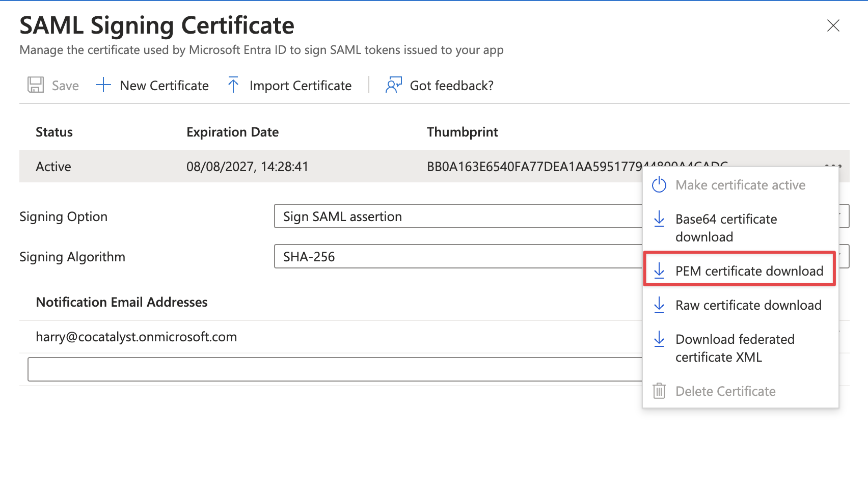Click the download arrow next to Base64 certificate
The height and width of the screenshot is (487, 868).
[659, 219]
